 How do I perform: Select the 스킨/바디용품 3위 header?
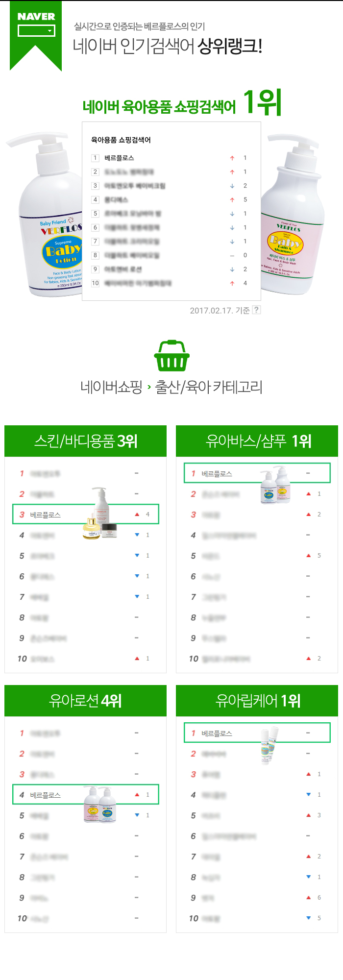click(x=86, y=441)
